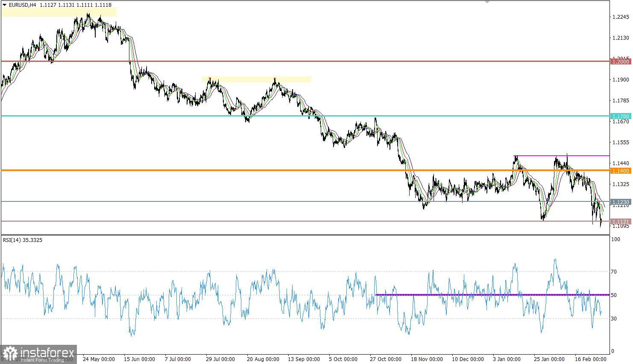Click the 20 Aug 00:00 date label

[x=263, y=359]
